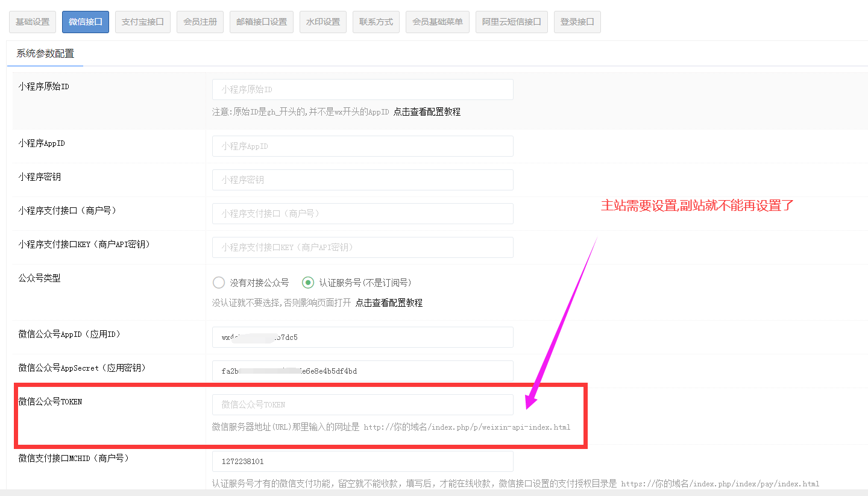Click the 微信公众号TOKEN input field
This screenshot has width=868, height=496.
point(362,404)
